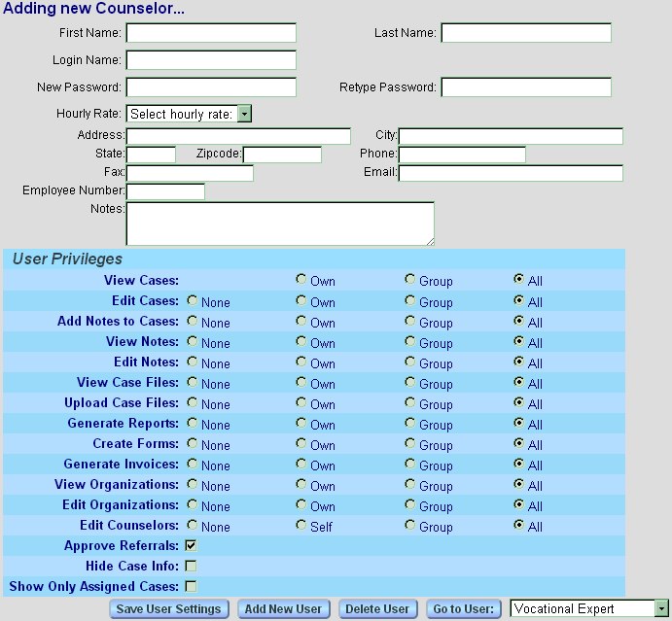Focus the Login Name field
This screenshot has width=672, height=621.
click(x=211, y=60)
